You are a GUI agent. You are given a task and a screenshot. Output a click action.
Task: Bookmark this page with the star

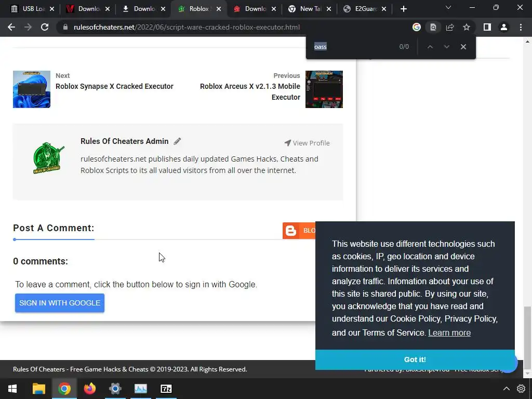click(467, 27)
